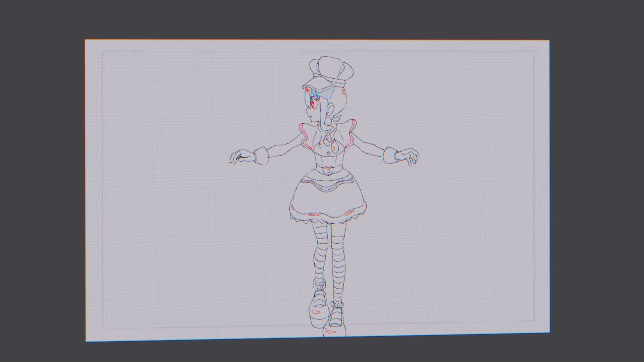Image resolution: width=644 pixels, height=362 pixels.
Task: Click the dark gray background outside the canvas
Action: point(40,181)
